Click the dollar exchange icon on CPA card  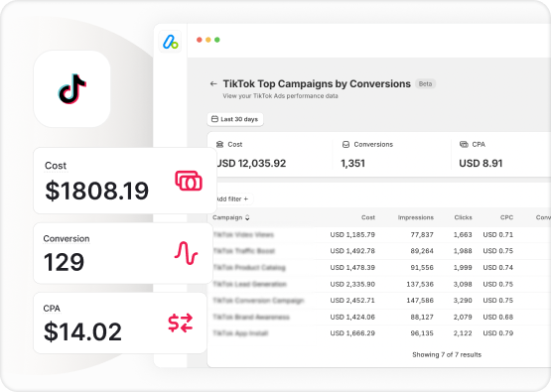tap(181, 323)
